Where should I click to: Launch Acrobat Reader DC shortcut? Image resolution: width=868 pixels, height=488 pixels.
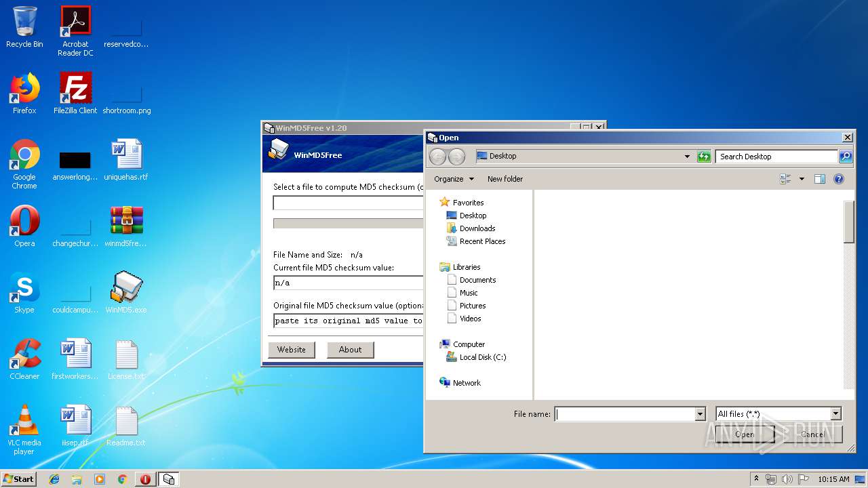click(75, 31)
